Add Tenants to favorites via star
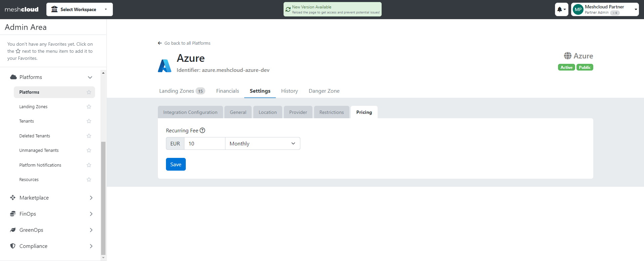 pyautogui.click(x=89, y=121)
